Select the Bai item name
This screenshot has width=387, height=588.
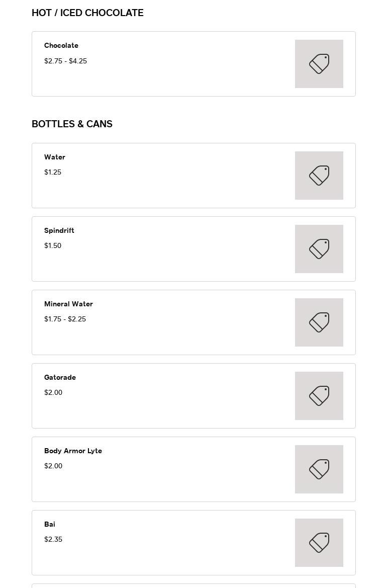click(x=50, y=524)
